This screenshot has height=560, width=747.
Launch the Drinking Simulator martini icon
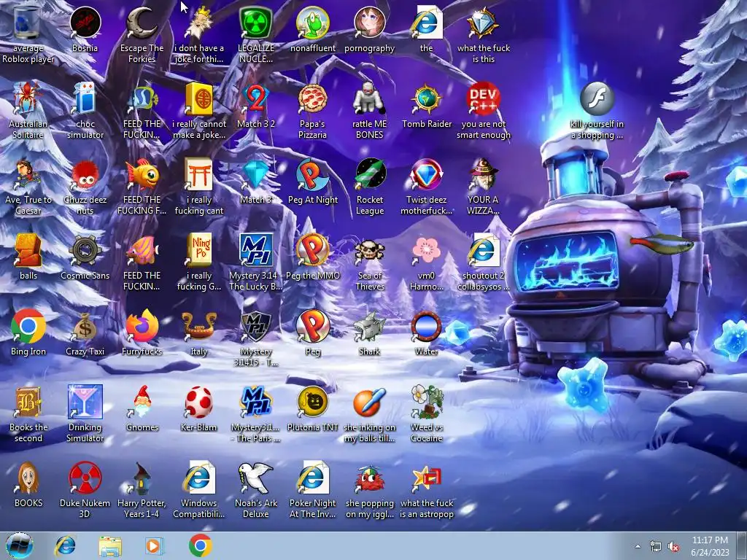(85, 402)
